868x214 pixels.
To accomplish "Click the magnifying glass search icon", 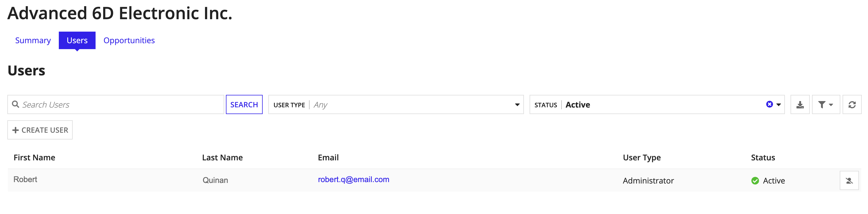I will (16, 104).
